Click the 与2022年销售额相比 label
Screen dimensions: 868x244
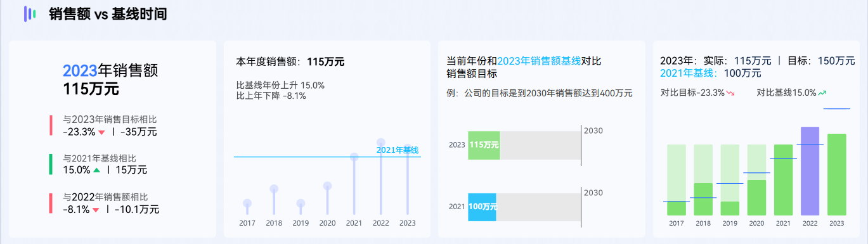tap(105, 197)
